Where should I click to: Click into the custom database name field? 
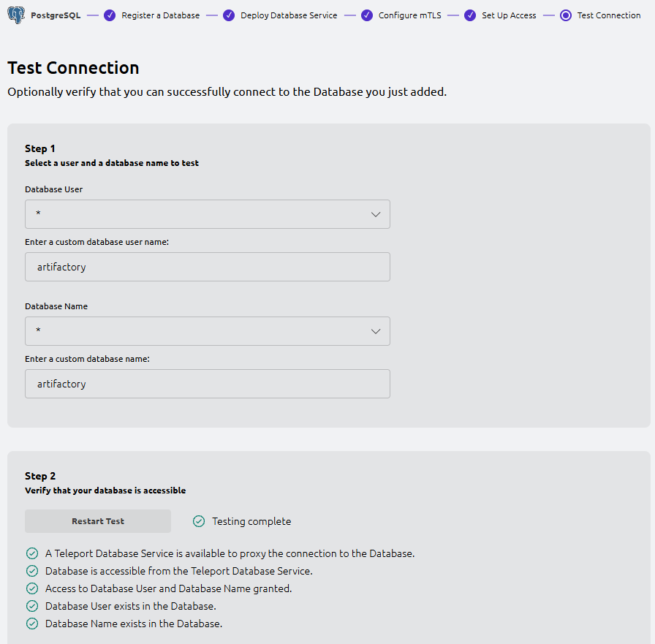(207, 384)
